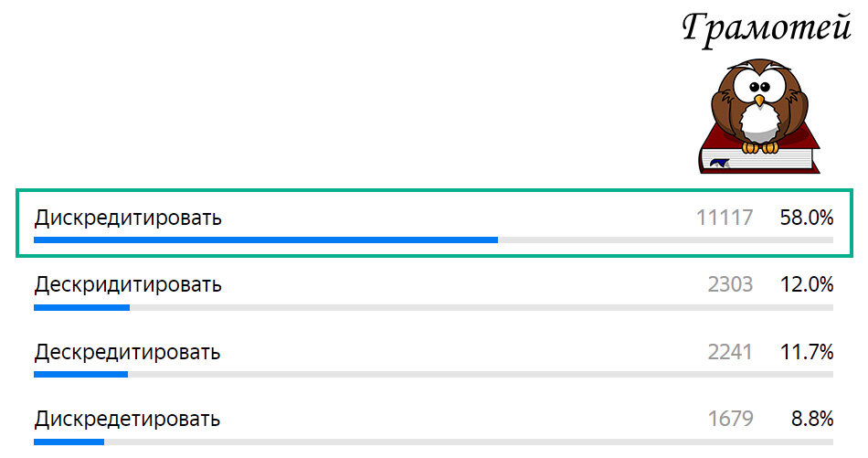Click the blue bar under Дискредетировать
Screen dimensions: 868x458
(x=69, y=442)
